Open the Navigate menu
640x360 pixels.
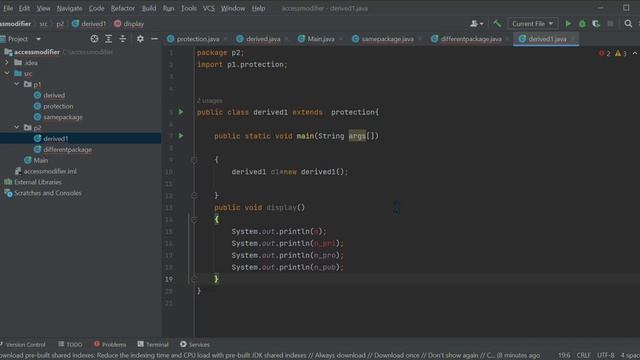69,8
